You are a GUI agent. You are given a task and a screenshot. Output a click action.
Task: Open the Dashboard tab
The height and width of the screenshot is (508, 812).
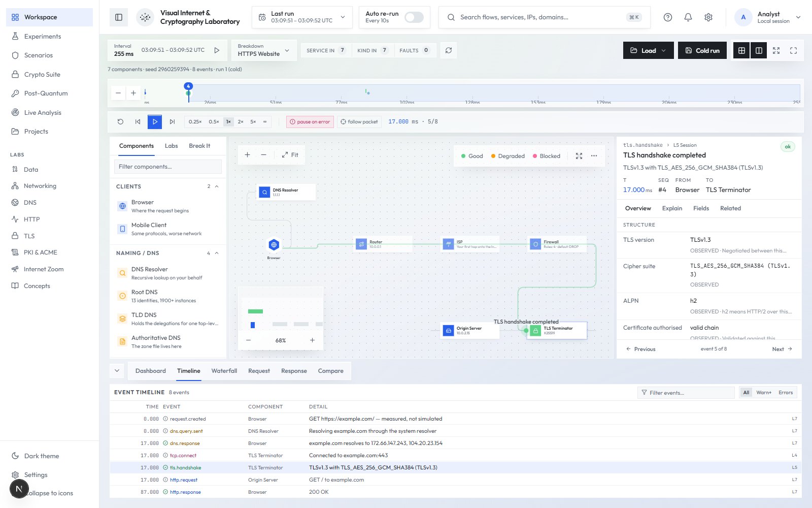pyautogui.click(x=151, y=371)
